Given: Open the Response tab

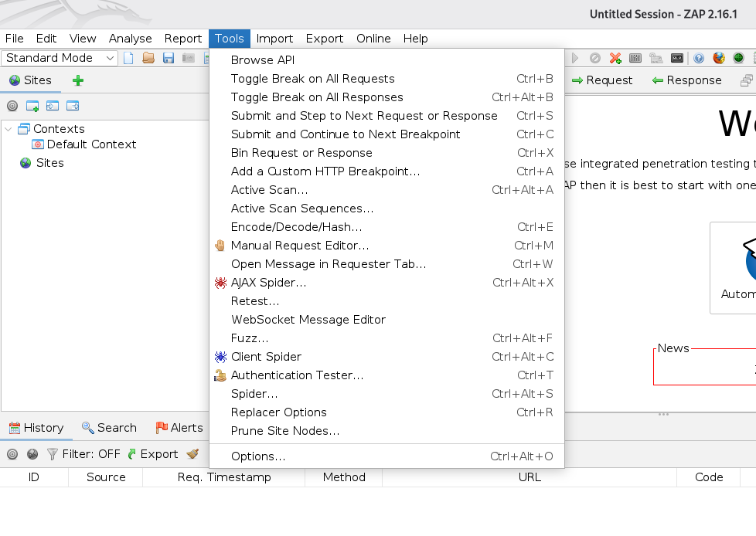Looking at the screenshot, I should 686,80.
